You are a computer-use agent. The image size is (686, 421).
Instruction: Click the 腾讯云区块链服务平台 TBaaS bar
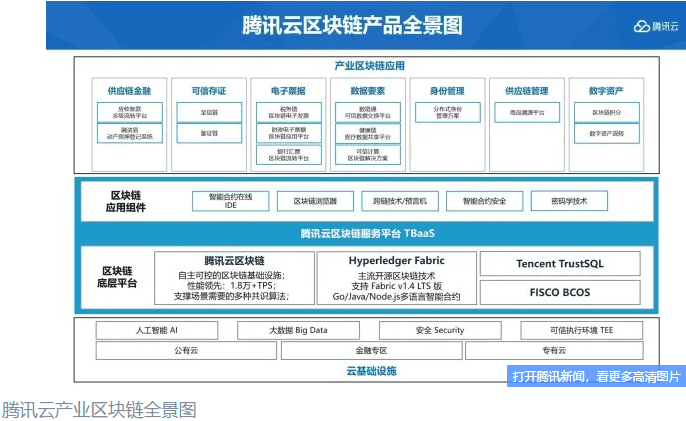(x=368, y=234)
